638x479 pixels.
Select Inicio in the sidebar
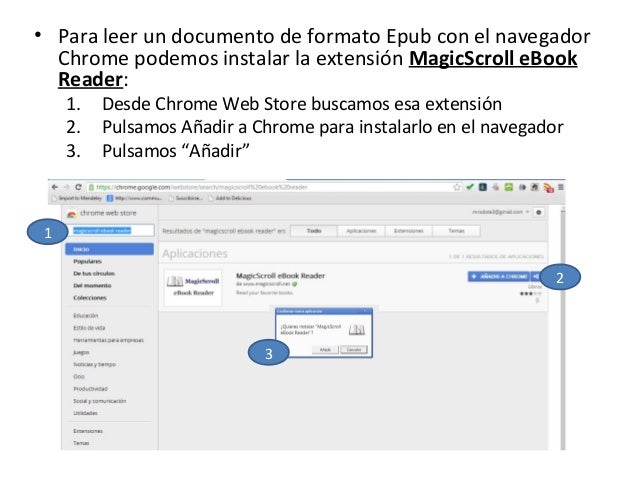pos(109,249)
